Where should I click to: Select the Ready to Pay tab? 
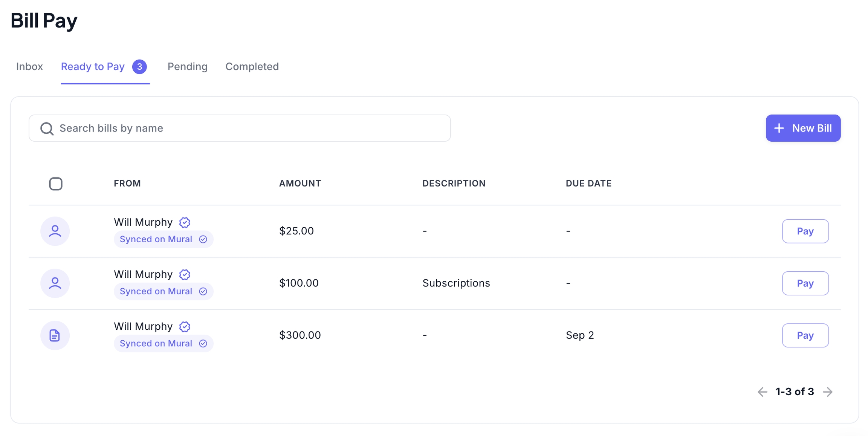(93, 67)
